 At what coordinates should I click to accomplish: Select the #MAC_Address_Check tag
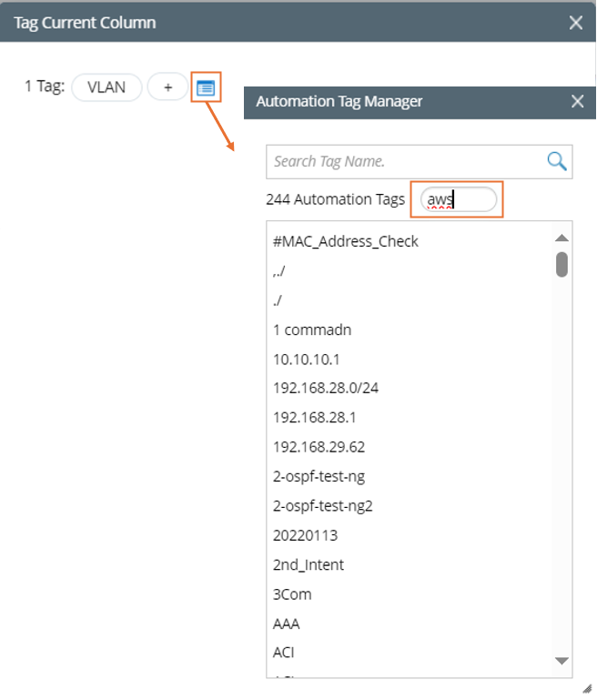click(x=346, y=241)
